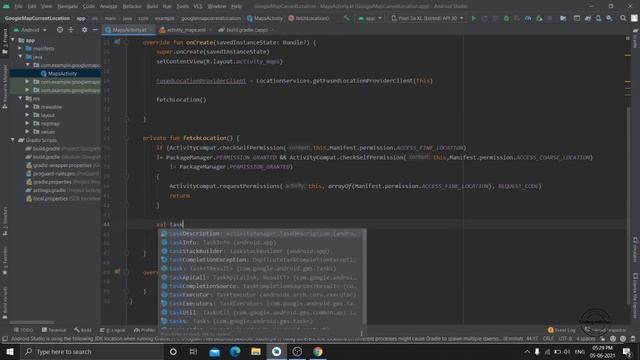The image size is (640, 360).
Task: Click the Project panel horizontal scrollbar
Action: pyautogui.click(x=32, y=322)
